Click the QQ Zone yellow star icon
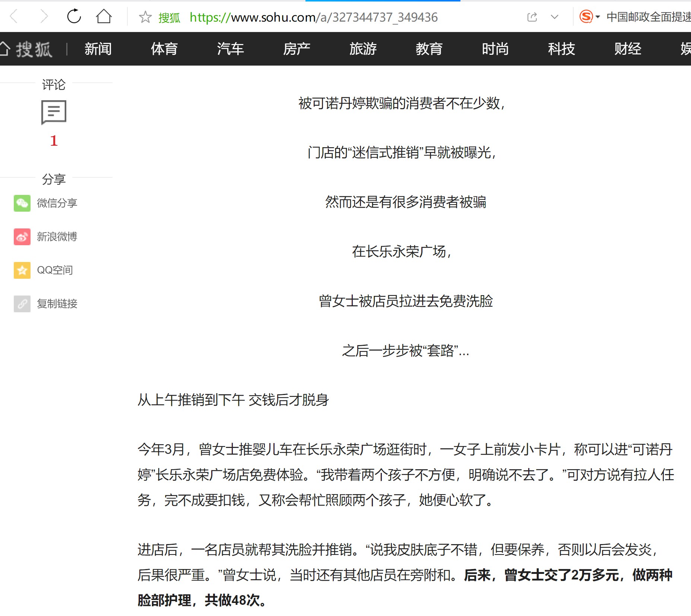This screenshot has width=691, height=616. [22, 270]
